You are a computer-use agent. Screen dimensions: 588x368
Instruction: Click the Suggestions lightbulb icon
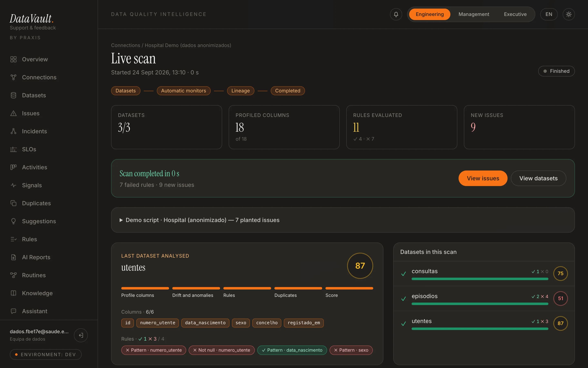[x=13, y=221]
